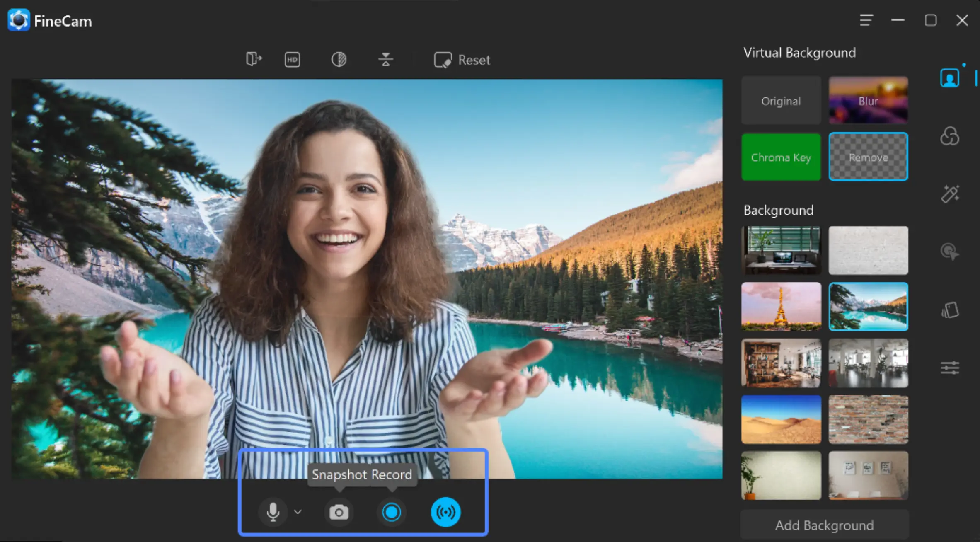
Task: Toggle HD resolution mode
Action: click(x=292, y=59)
